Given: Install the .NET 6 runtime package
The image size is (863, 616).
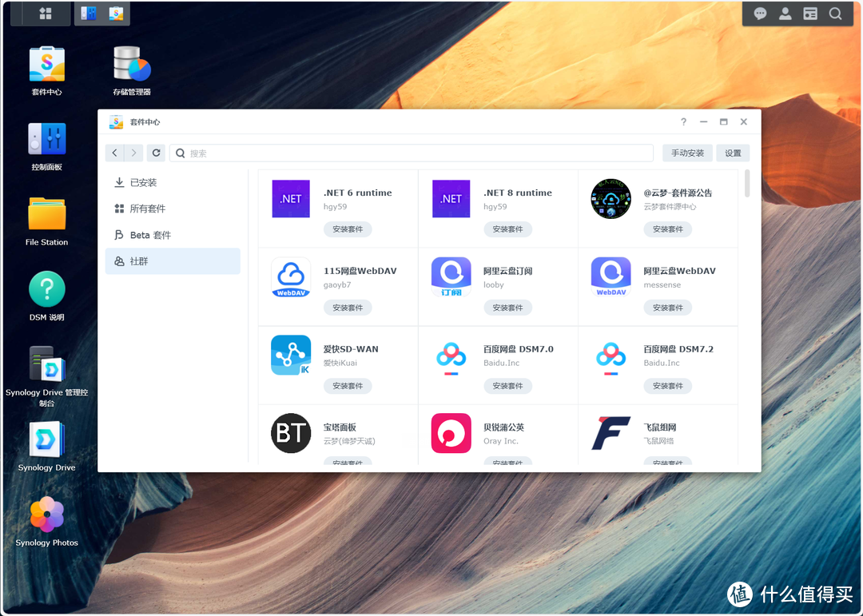Looking at the screenshot, I should click(x=348, y=229).
